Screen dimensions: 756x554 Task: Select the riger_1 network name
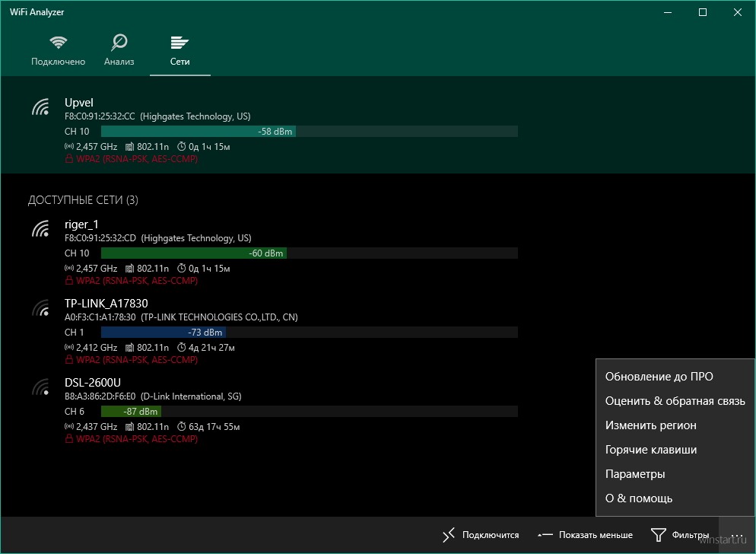tap(81, 224)
